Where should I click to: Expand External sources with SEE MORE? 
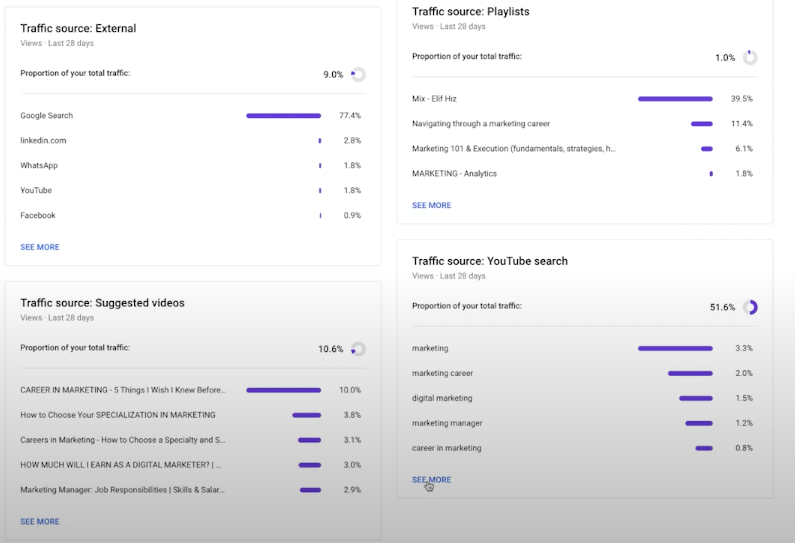[40, 247]
